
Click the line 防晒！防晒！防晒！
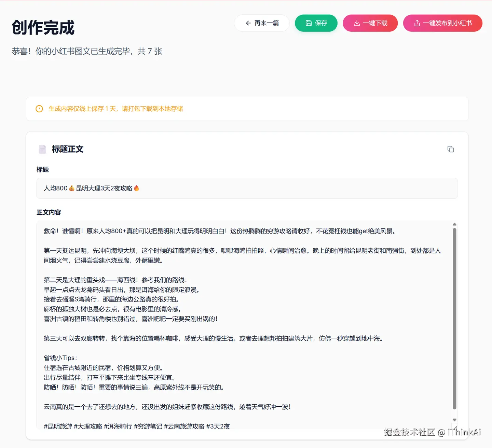pos(134,387)
